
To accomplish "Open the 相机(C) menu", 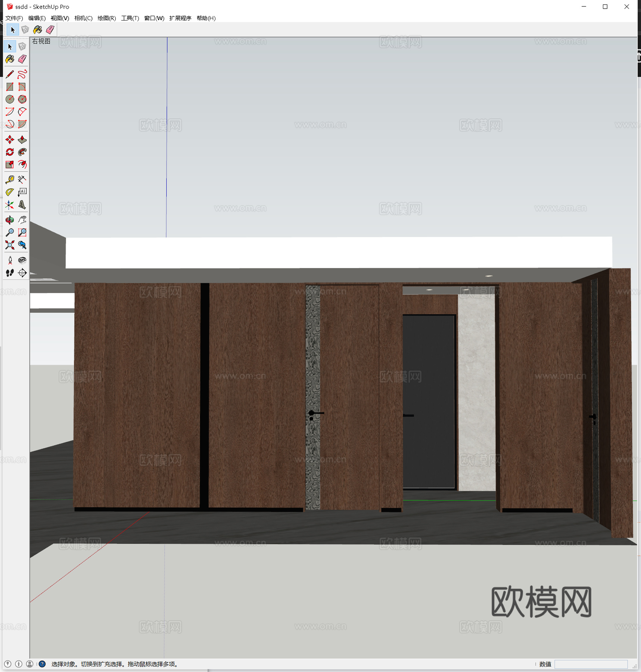I will 83,18.
